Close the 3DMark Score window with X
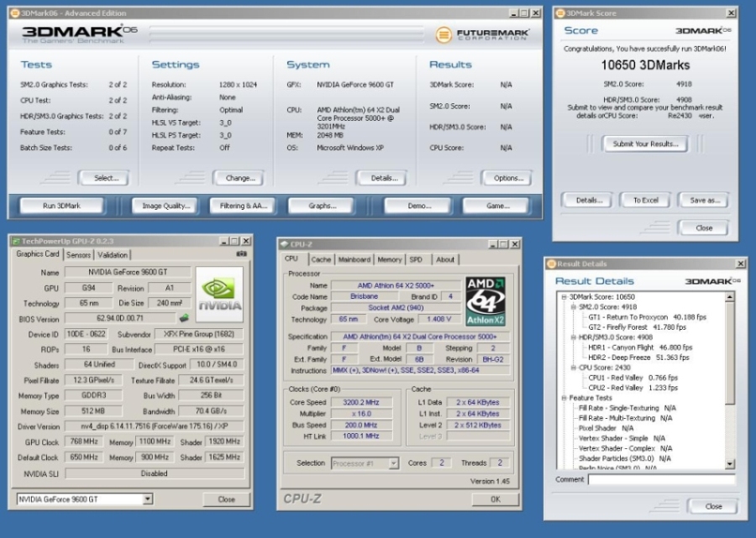Viewport: 756px width, 538px height. (731, 13)
